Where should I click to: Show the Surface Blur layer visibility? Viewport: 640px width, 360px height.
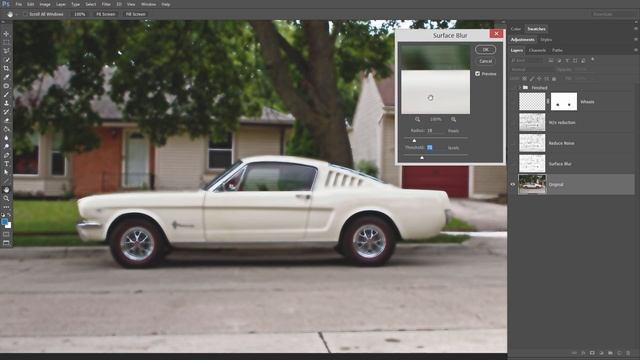click(x=513, y=164)
